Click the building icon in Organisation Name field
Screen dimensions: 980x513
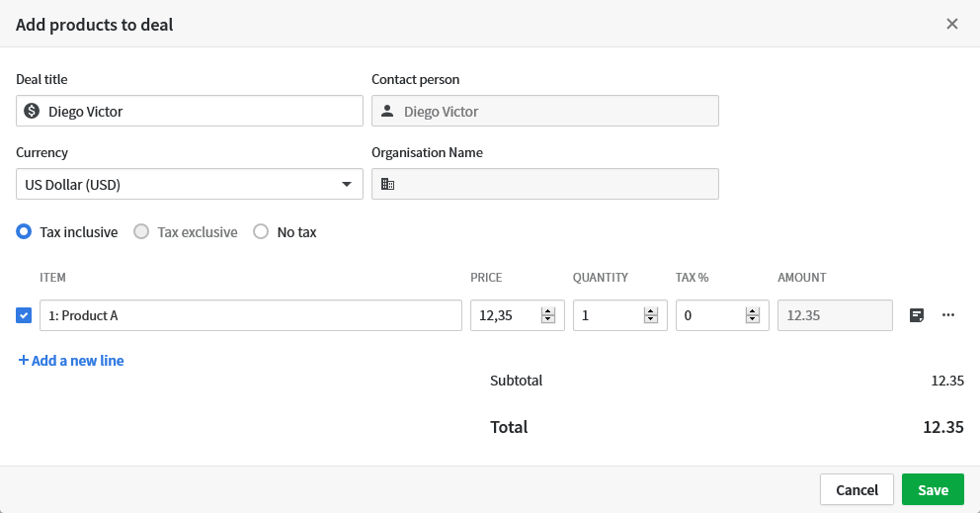pos(387,184)
